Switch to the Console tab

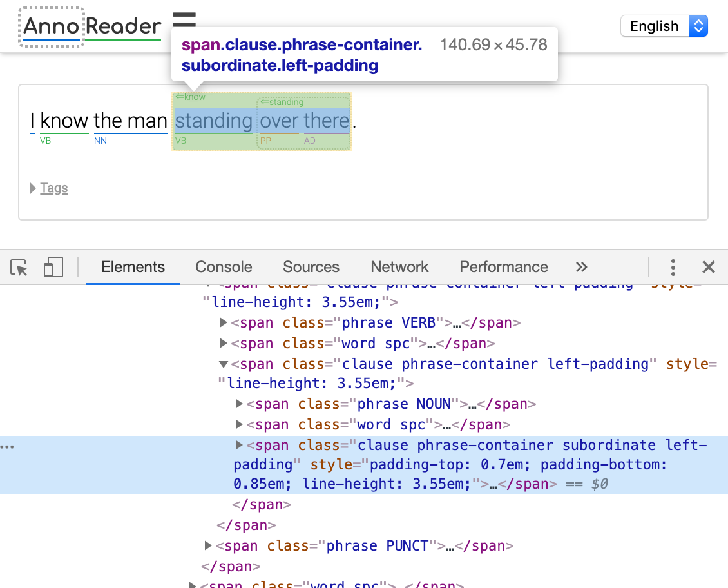tap(224, 268)
